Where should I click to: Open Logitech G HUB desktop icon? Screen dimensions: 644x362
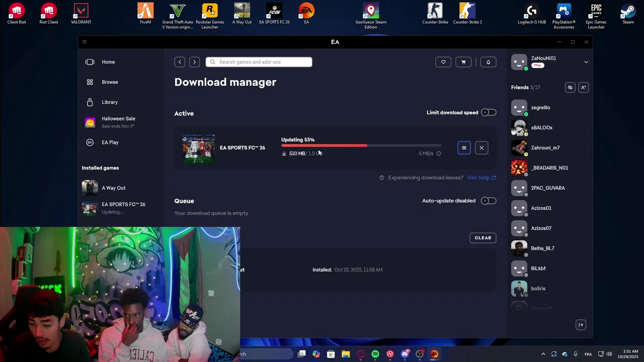point(532,14)
